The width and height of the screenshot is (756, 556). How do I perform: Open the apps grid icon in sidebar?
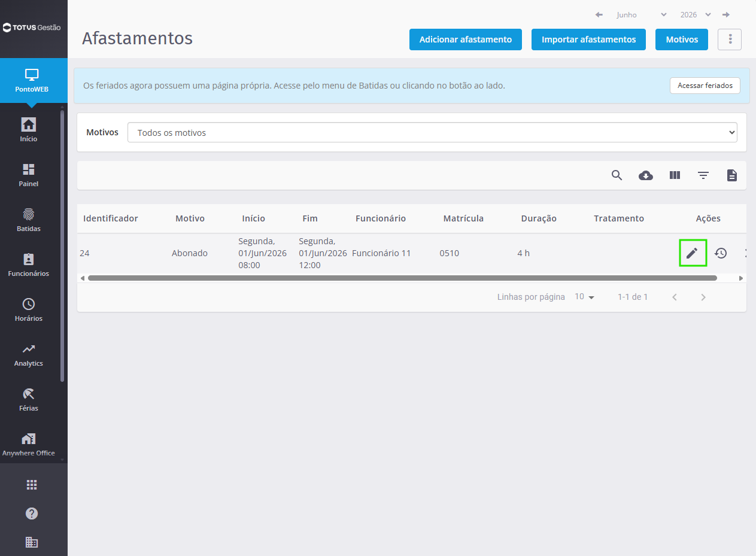click(32, 485)
